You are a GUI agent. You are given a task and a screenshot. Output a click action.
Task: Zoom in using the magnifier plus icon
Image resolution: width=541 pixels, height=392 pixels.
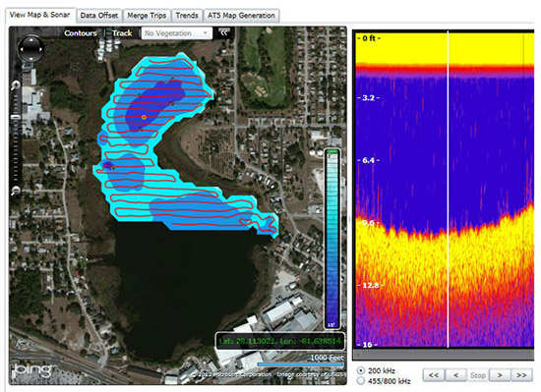(x=16, y=85)
